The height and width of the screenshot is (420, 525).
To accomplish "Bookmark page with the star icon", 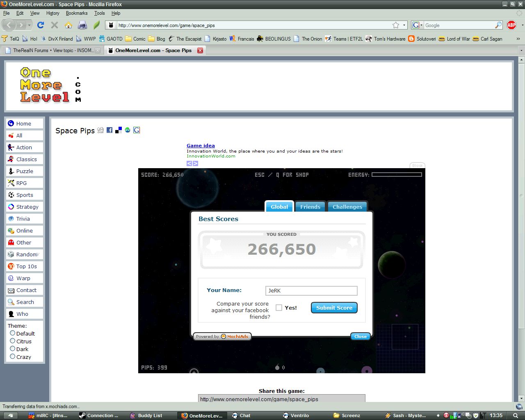I will coord(396,25).
